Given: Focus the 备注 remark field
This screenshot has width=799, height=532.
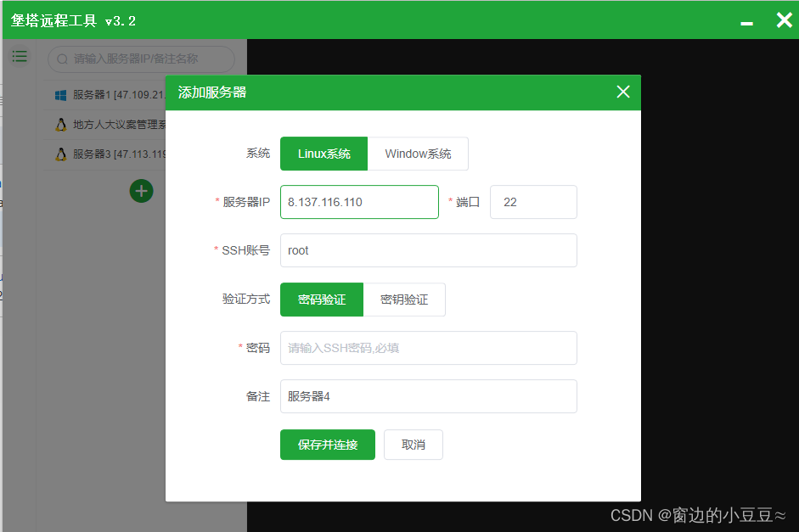Looking at the screenshot, I should click(429, 396).
